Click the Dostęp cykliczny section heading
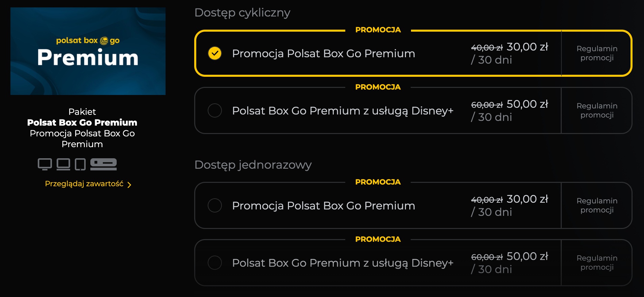The height and width of the screenshot is (297, 644). (242, 13)
